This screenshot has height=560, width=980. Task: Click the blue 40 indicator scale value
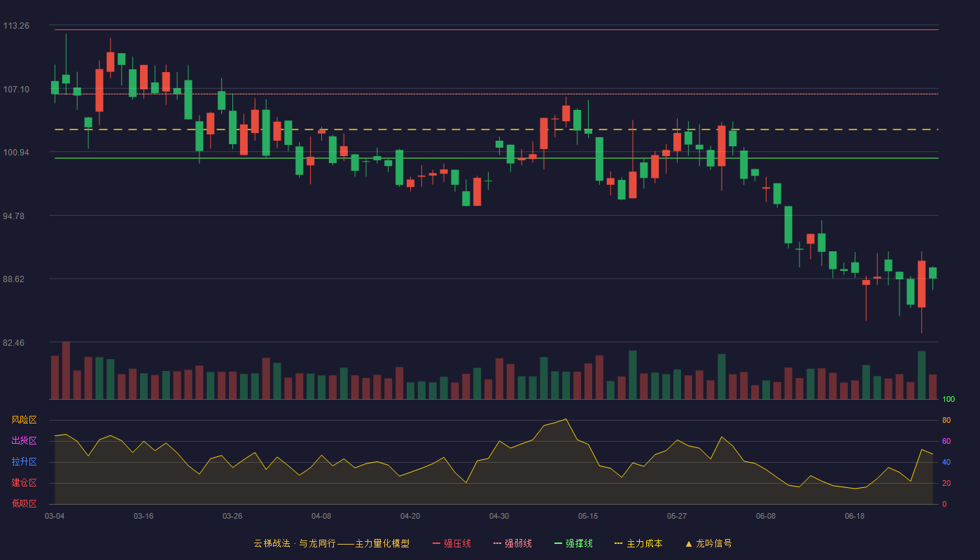pyautogui.click(x=946, y=462)
